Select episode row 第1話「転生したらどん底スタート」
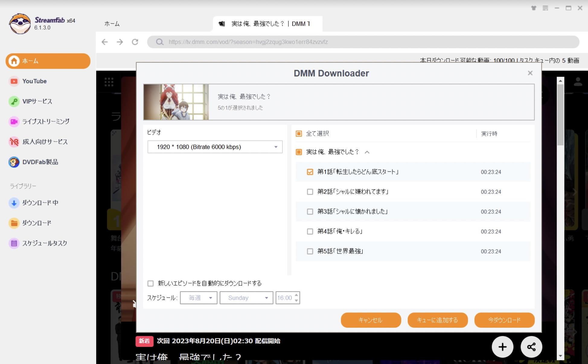Image resolution: width=588 pixels, height=364 pixels. click(413, 172)
